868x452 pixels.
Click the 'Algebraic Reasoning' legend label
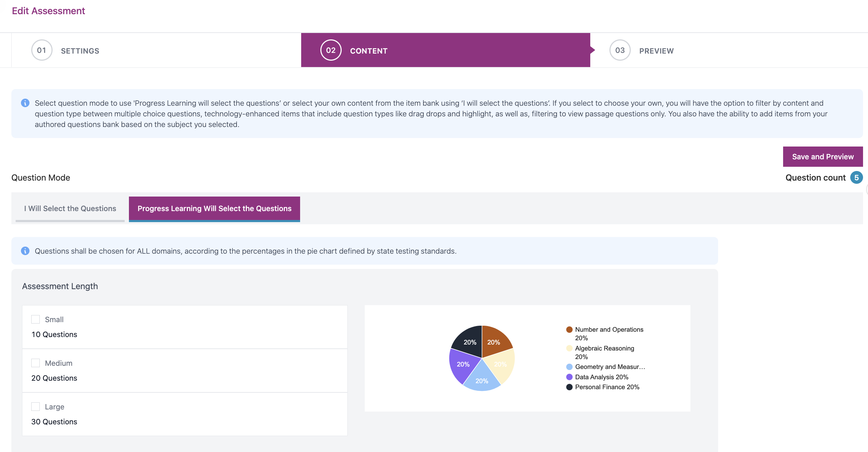click(x=604, y=348)
